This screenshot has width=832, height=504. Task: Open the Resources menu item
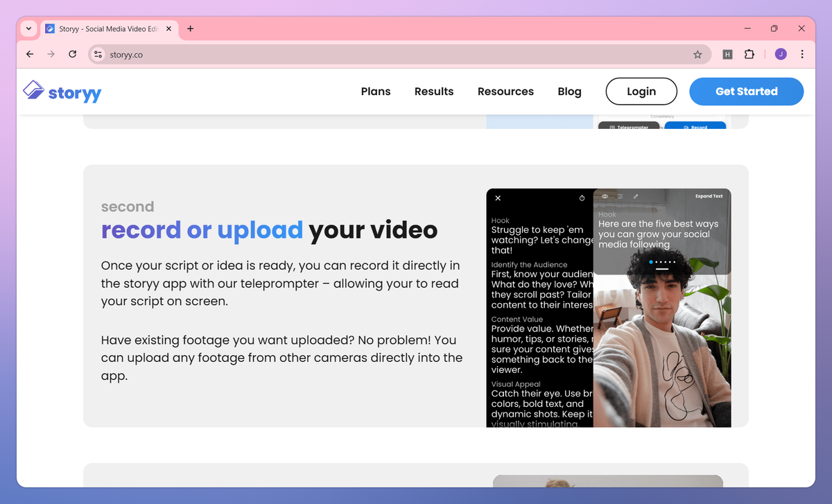pos(505,92)
